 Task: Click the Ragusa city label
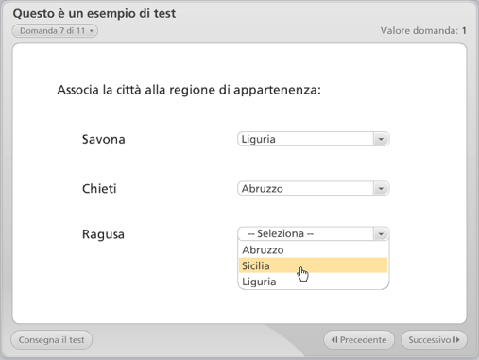click(103, 234)
